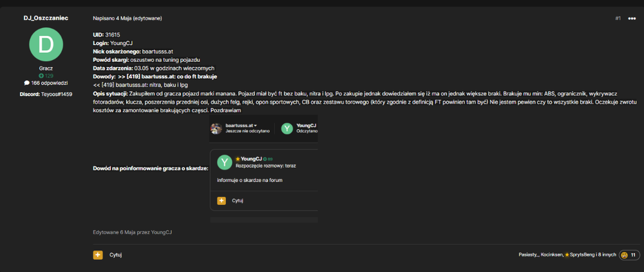Click the YoungCJ name in the message card
The height and width of the screenshot is (272, 644).
(251, 159)
